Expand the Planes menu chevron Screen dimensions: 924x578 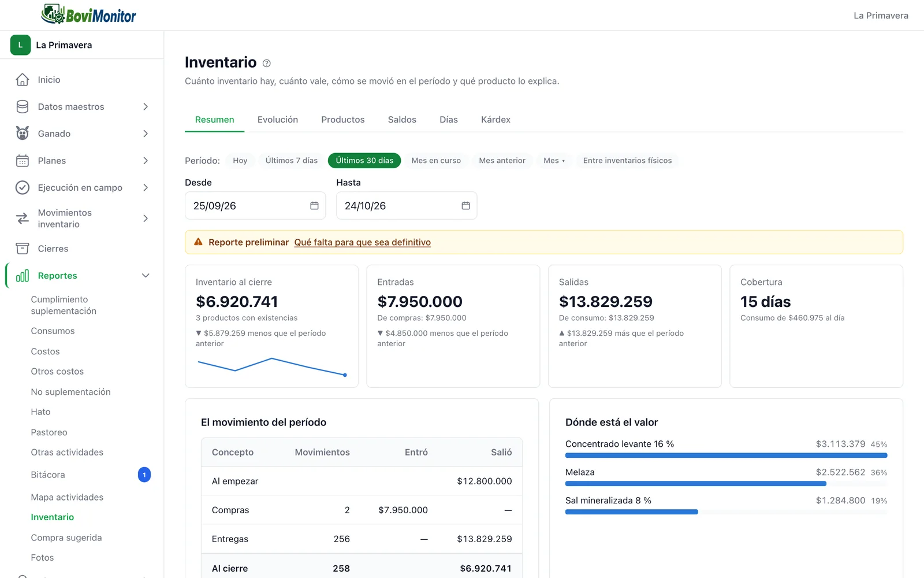point(146,161)
